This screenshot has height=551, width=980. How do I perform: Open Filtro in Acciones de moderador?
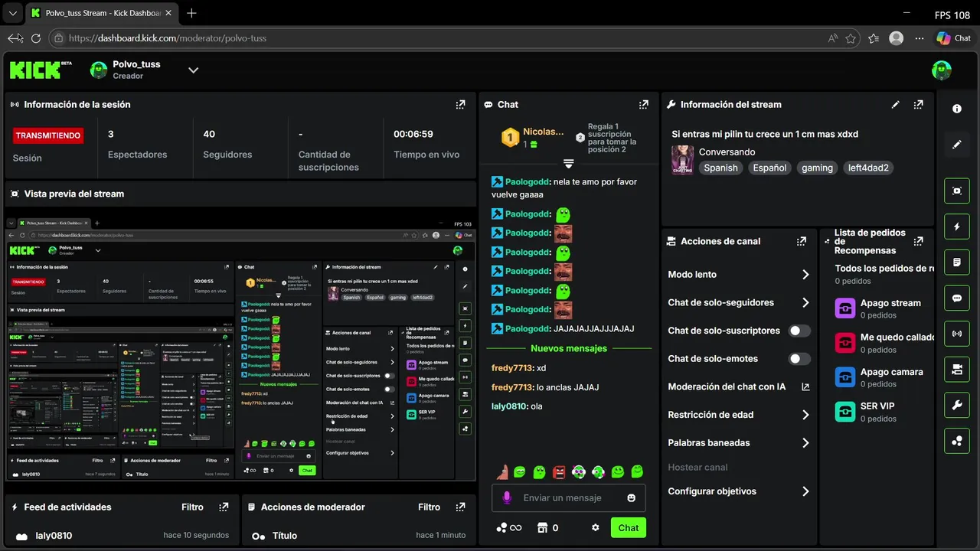pyautogui.click(x=430, y=507)
